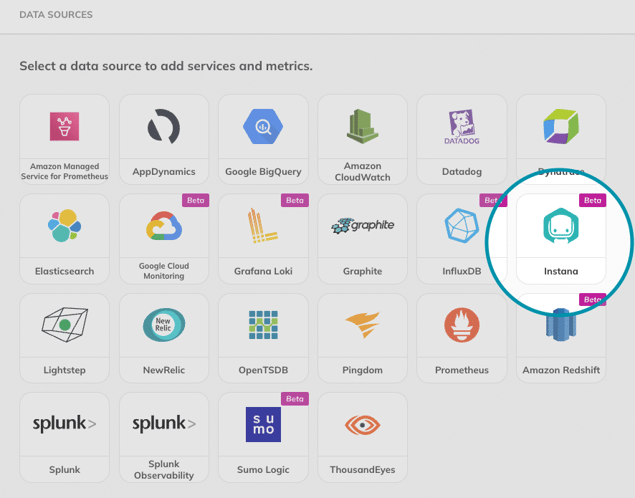Viewport: 635px width, 498px height.
Task: Select the OpenTSDB grid icon
Action: pyautogui.click(x=263, y=325)
